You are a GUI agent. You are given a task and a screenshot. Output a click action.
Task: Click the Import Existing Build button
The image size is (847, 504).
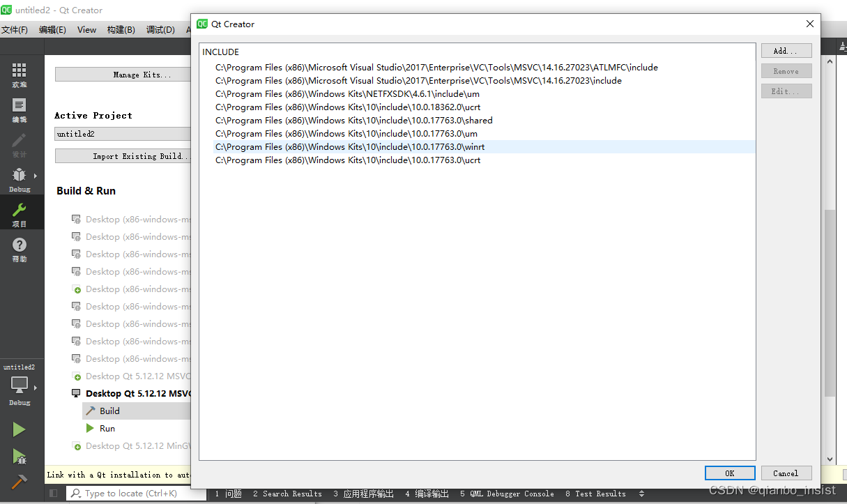click(123, 156)
